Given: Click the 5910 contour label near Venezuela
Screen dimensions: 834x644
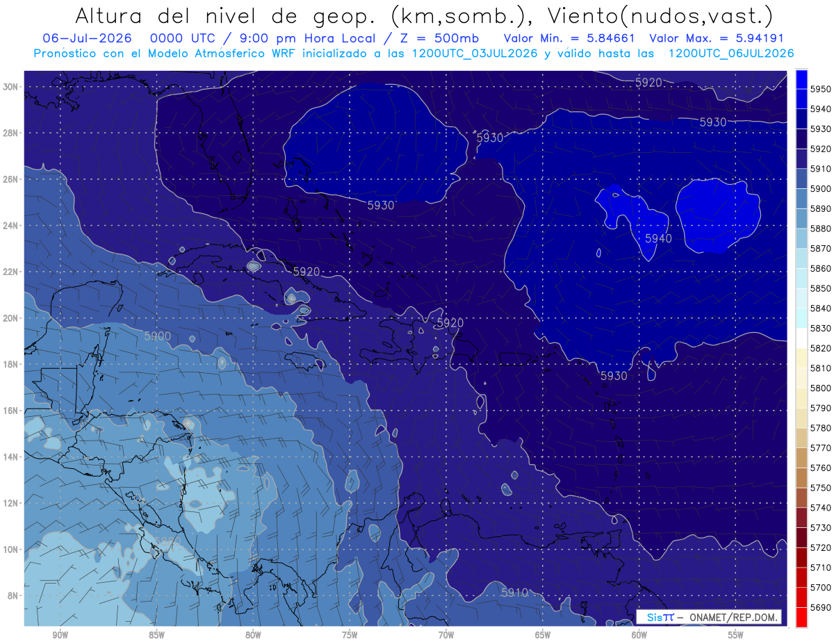Looking at the screenshot, I should tap(514, 593).
